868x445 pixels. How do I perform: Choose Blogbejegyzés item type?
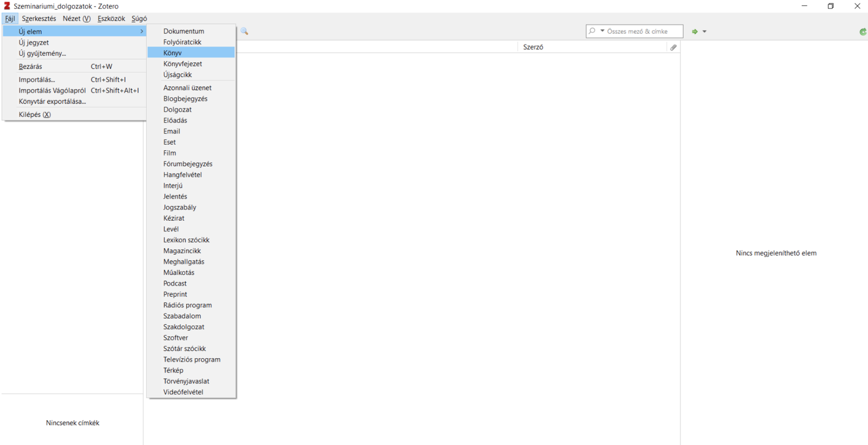[x=191, y=98]
